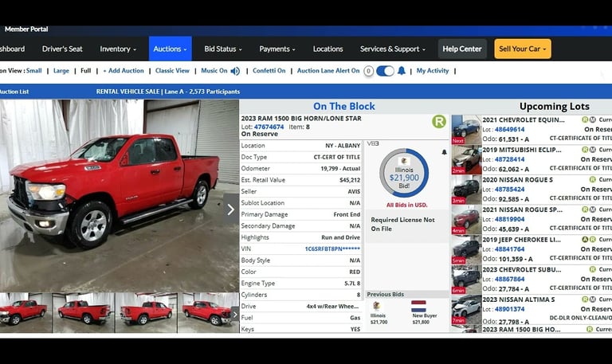The width and height of the screenshot is (612, 364).
Task: Click the R badge on 2021 Chevrolet Equinox row
Action: [585, 119]
